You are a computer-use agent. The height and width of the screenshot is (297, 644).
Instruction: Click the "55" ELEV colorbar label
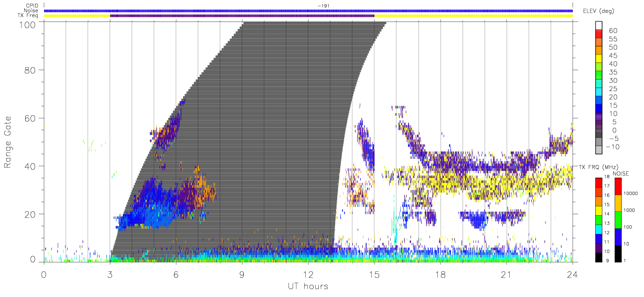[613, 39]
